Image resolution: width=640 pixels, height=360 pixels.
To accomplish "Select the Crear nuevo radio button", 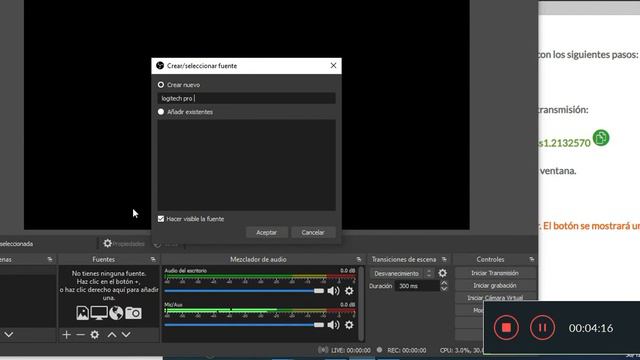I will point(161,84).
